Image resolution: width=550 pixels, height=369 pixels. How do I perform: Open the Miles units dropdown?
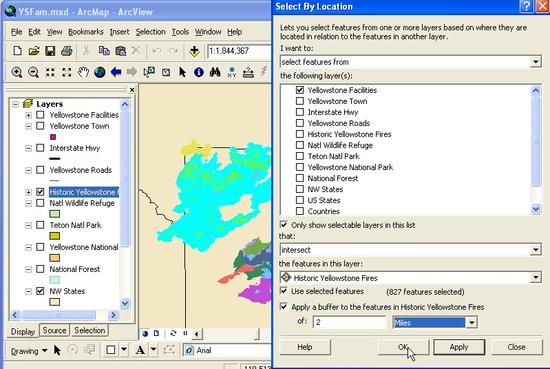(472, 322)
